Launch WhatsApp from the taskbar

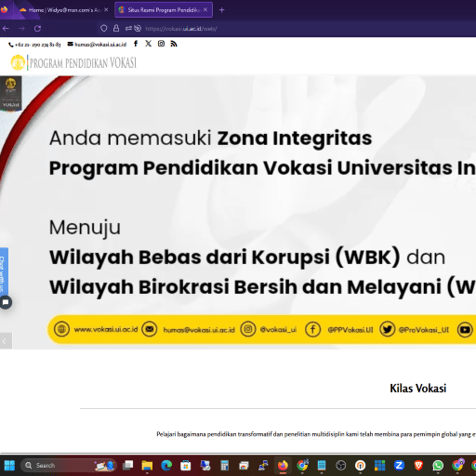[x=438, y=465]
